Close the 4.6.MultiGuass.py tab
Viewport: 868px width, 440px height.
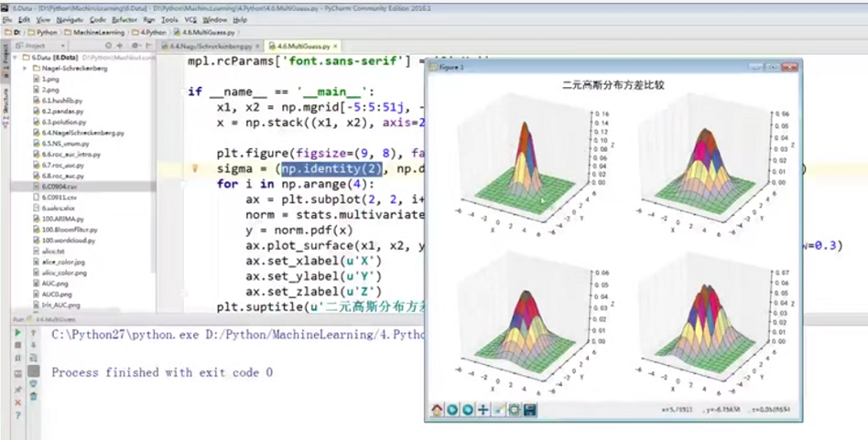point(335,47)
